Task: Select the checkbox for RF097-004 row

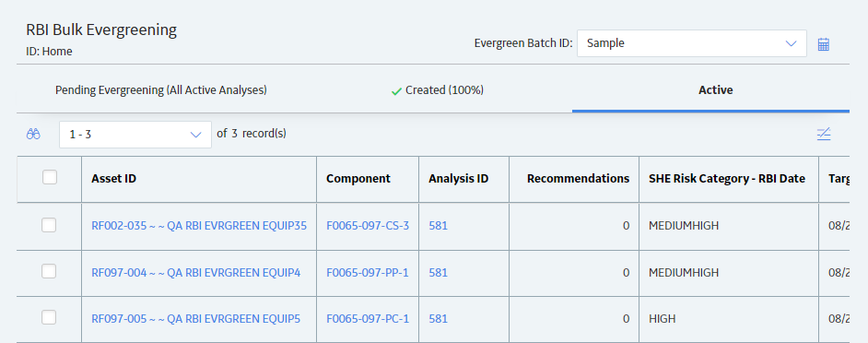Action: pyautogui.click(x=49, y=271)
